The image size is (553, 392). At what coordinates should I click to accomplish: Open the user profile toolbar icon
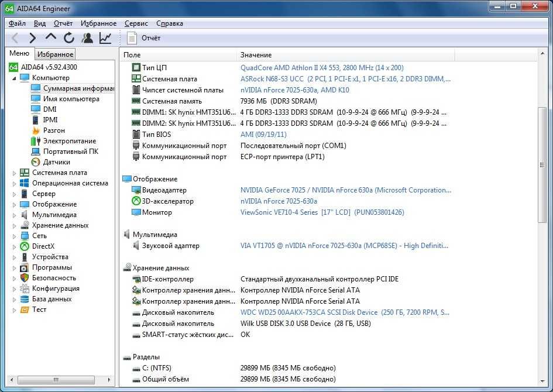coord(87,37)
